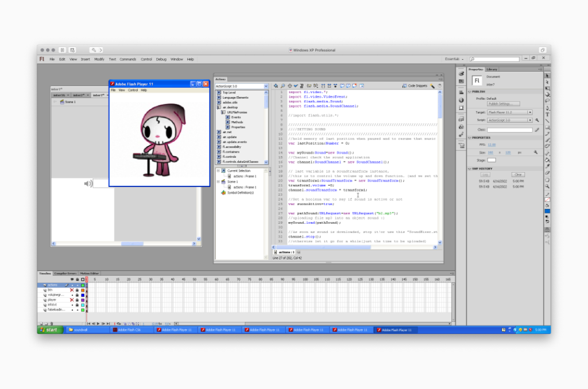Open Script ActionScript 3.0 dropdown in Properties
The height and width of the screenshot is (389, 588).
(x=510, y=120)
